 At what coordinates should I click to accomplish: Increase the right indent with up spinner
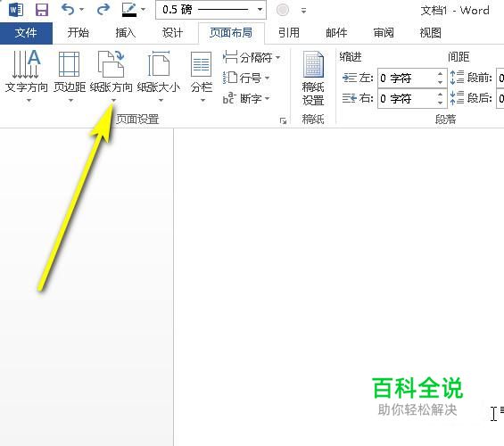coord(441,95)
